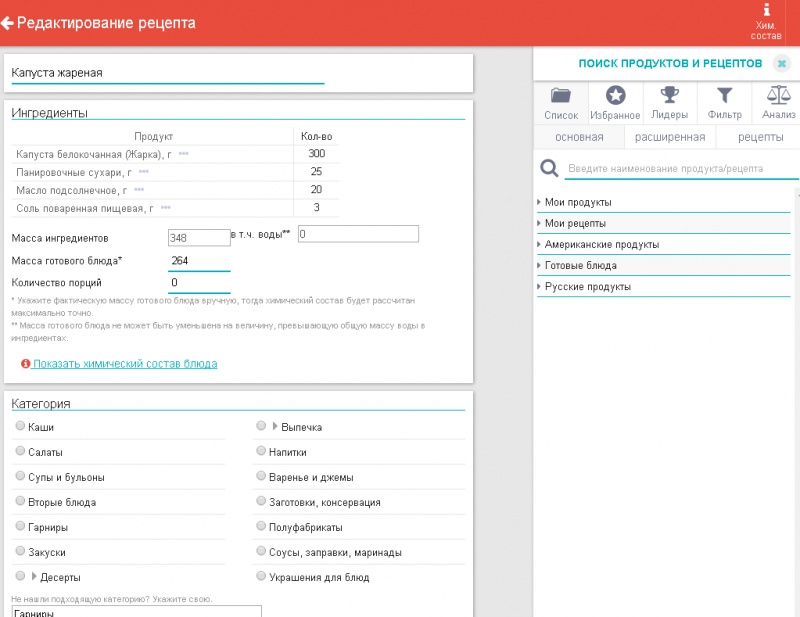Click the magnifier search icon
Screen dimensions: 800x617
(x=549, y=168)
